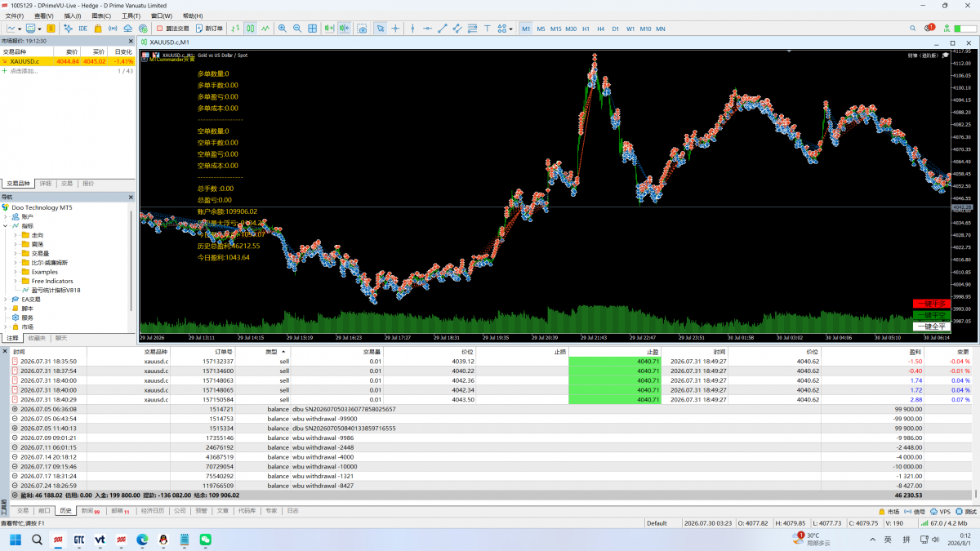Switch to the 新闻 tab in Toolbox
This screenshot has height=551, width=980.
90,510
